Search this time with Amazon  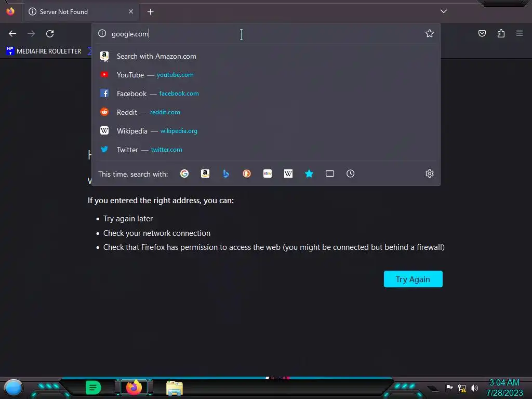(x=205, y=174)
